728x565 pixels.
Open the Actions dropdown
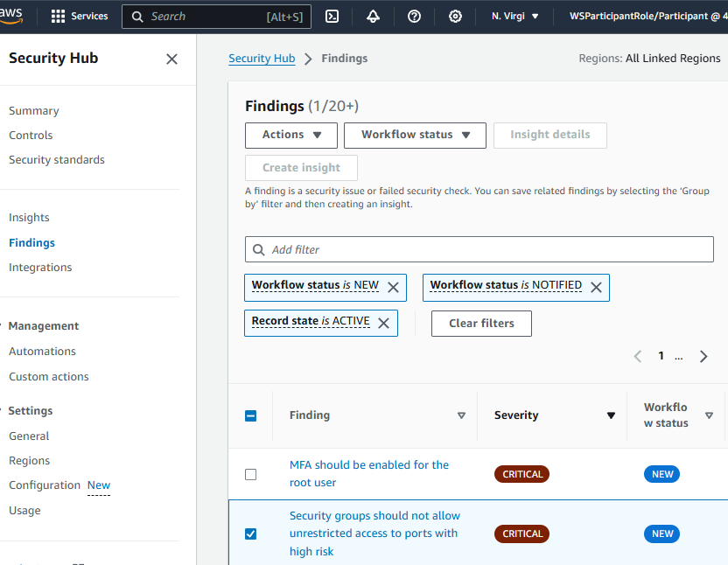(291, 135)
